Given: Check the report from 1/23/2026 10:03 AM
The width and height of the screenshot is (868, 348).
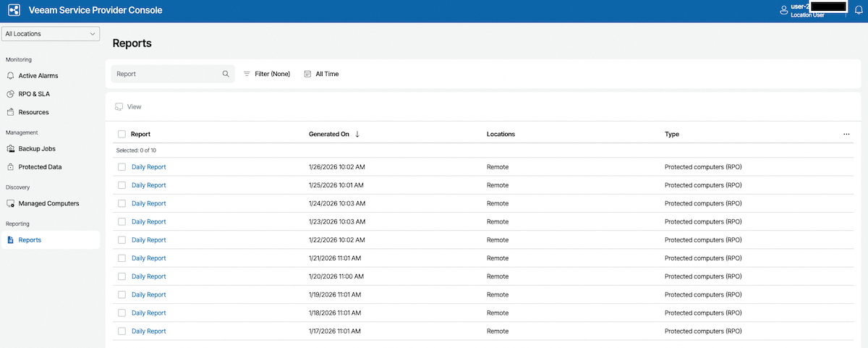Looking at the screenshot, I should point(122,221).
